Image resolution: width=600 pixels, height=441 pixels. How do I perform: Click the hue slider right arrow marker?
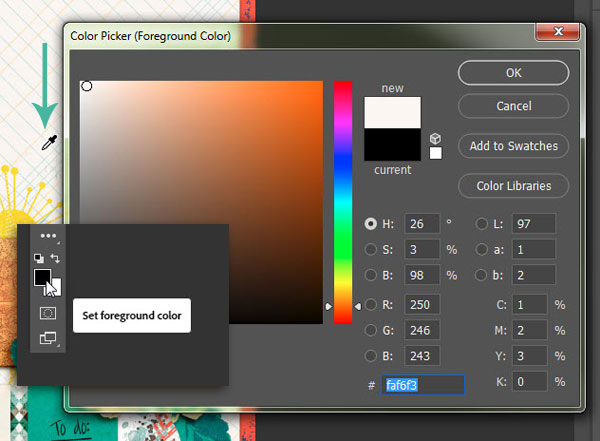(358, 306)
